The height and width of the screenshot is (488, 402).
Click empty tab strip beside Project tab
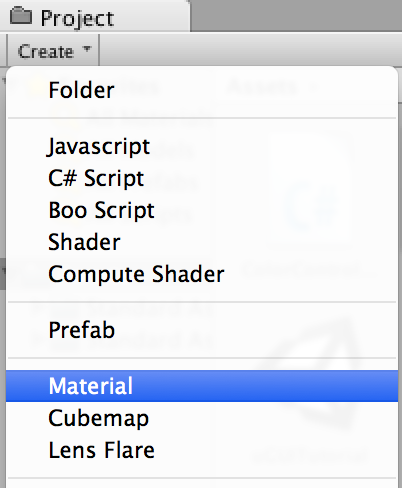click(296, 15)
